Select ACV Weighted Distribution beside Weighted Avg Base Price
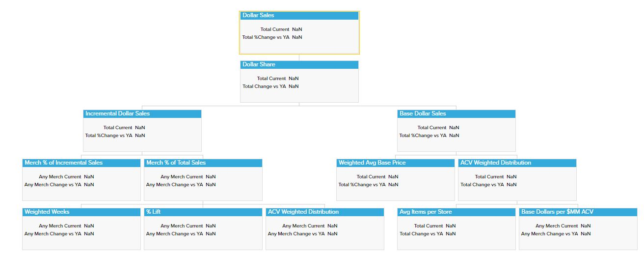 (517, 163)
